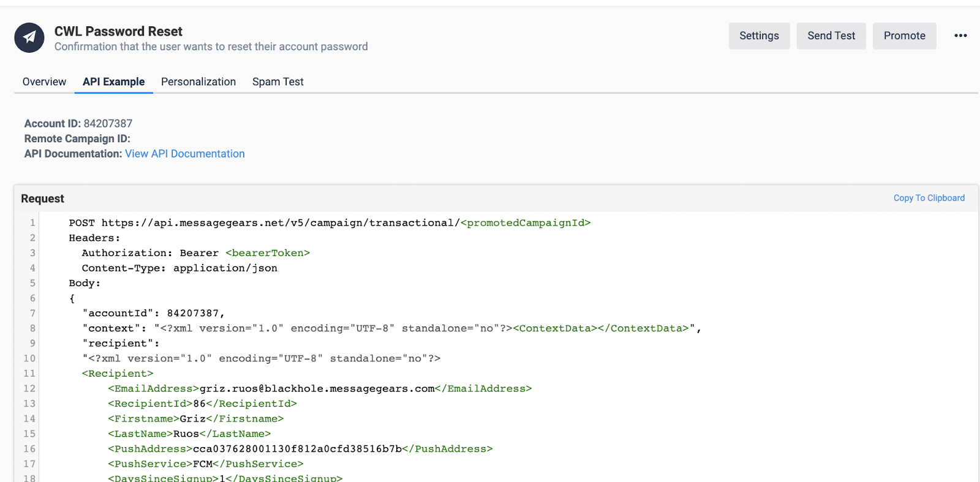Click the EmailAddress XML line

click(320, 388)
